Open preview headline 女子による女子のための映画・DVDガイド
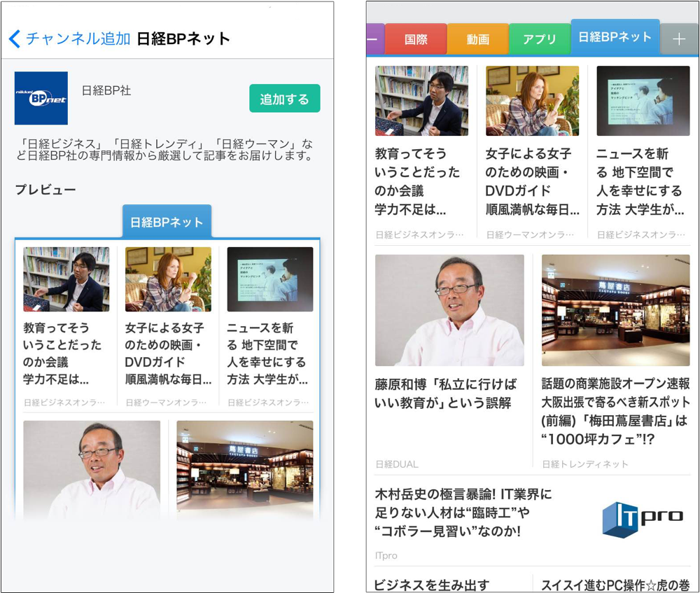This screenshot has height=593, width=700. (168, 354)
